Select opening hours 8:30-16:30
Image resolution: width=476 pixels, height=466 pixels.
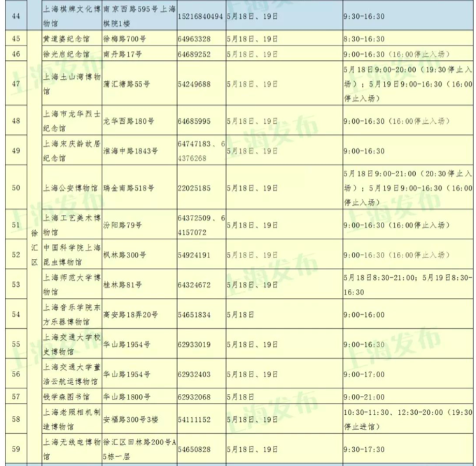(x=364, y=39)
